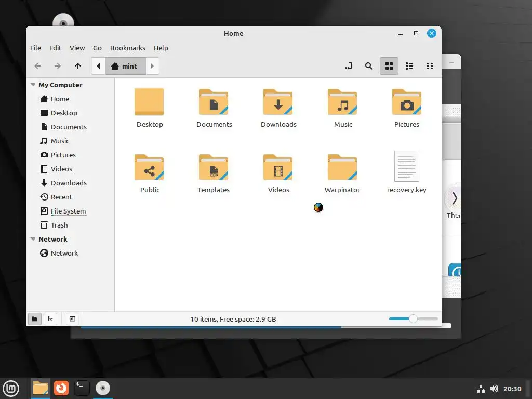Open the Go menu
Screen dimensions: 532x399
click(x=97, y=48)
